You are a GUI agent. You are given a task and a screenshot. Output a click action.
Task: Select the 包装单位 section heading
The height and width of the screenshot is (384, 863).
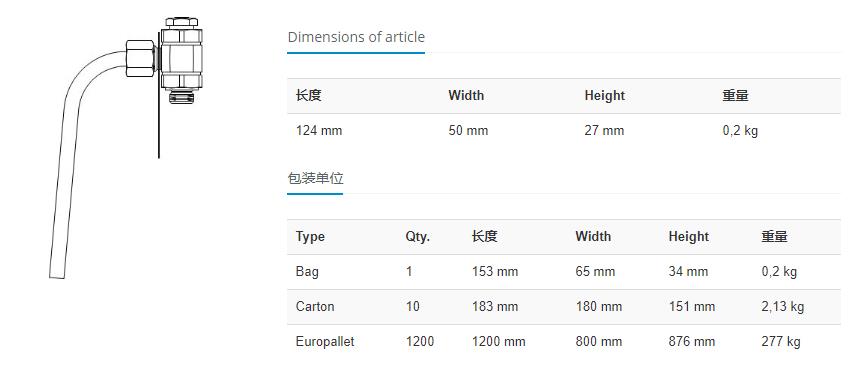coord(315,178)
